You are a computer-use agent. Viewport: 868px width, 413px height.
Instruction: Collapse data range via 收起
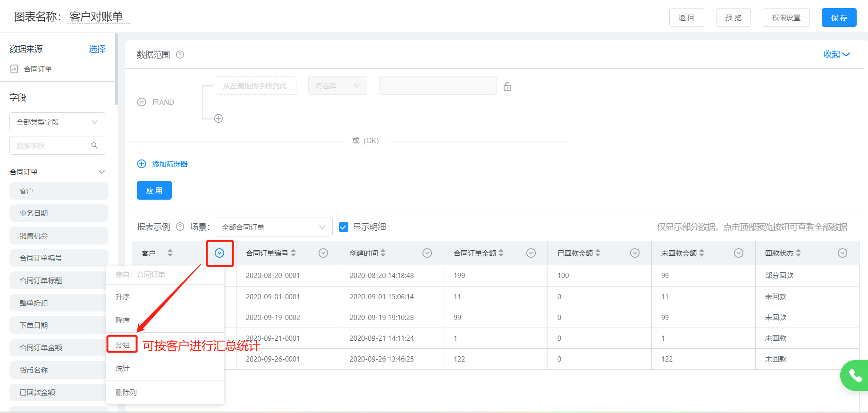[836, 54]
